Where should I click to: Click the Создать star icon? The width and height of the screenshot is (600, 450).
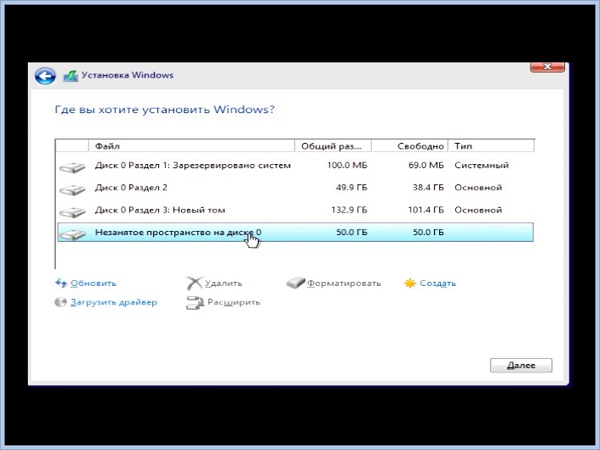pos(410,283)
